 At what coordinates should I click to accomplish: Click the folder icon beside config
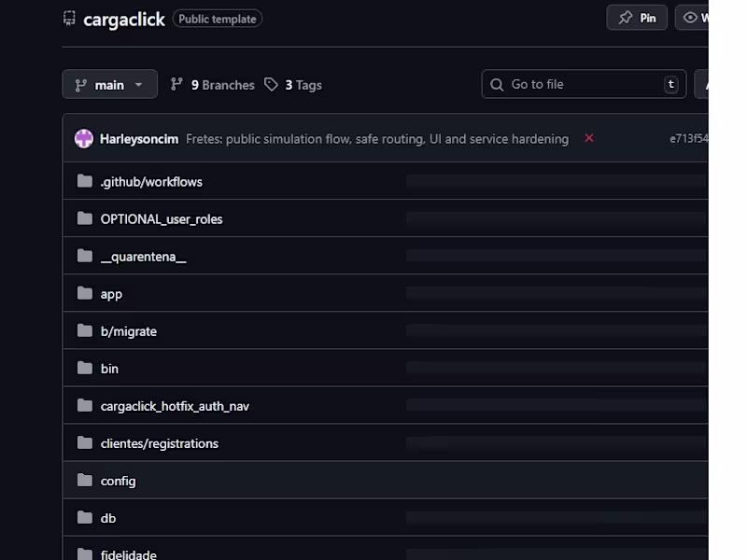click(84, 480)
